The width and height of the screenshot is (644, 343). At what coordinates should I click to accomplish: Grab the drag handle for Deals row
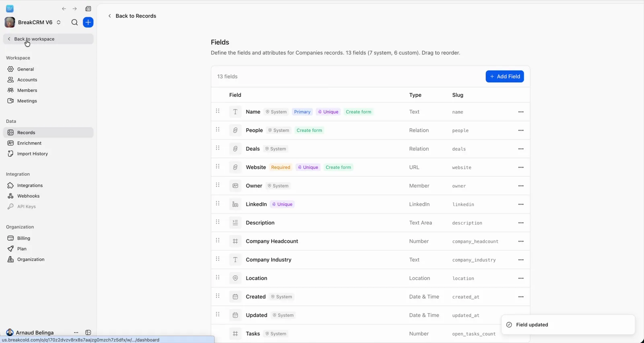tap(218, 148)
